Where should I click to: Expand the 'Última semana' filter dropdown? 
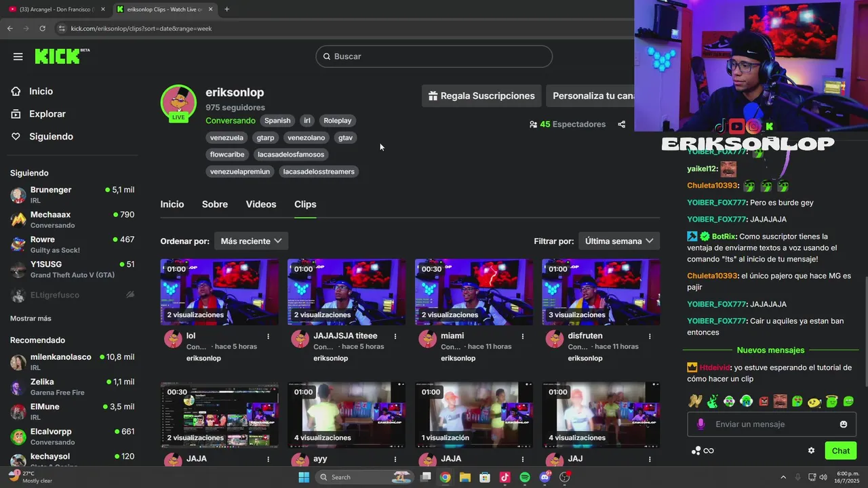coord(619,241)
